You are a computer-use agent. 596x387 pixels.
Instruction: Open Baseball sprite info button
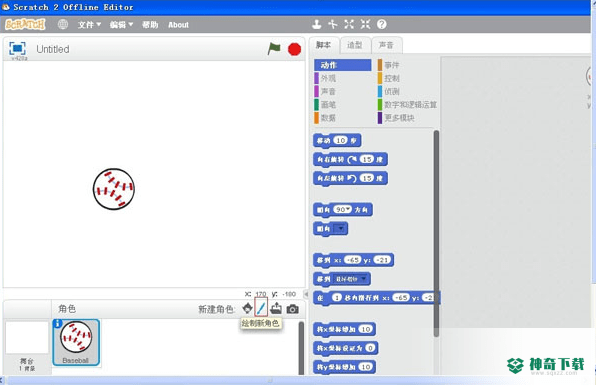tap(57, 324)
